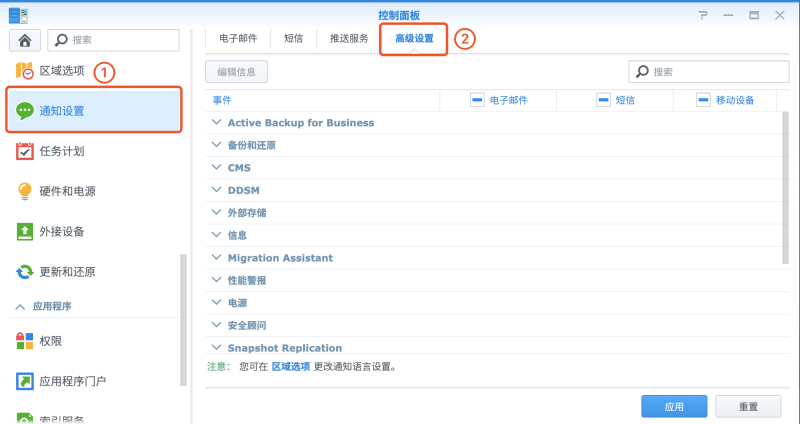
Task: Follow the 区域选项 link in the note
Action: click(291, 367)
